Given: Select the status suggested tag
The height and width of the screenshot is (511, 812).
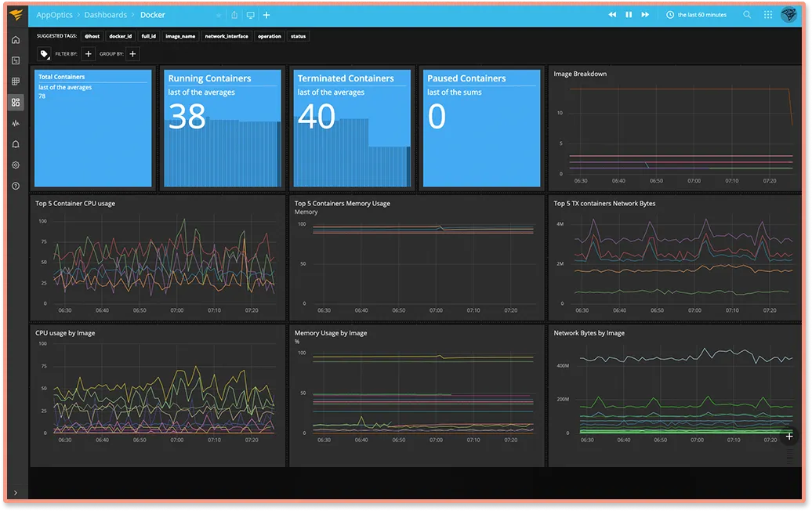Looking at the screenshot, I should coord(298,36).
